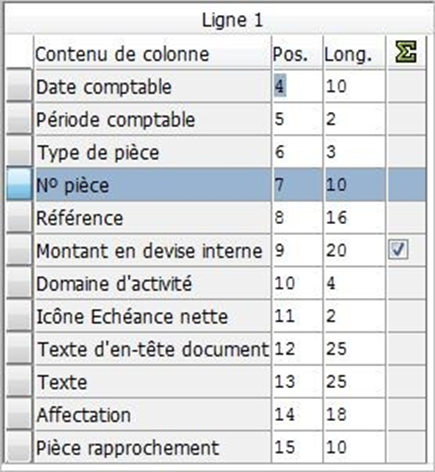
Task: Edit length field of Période comptable
Action: click(355, 119)
